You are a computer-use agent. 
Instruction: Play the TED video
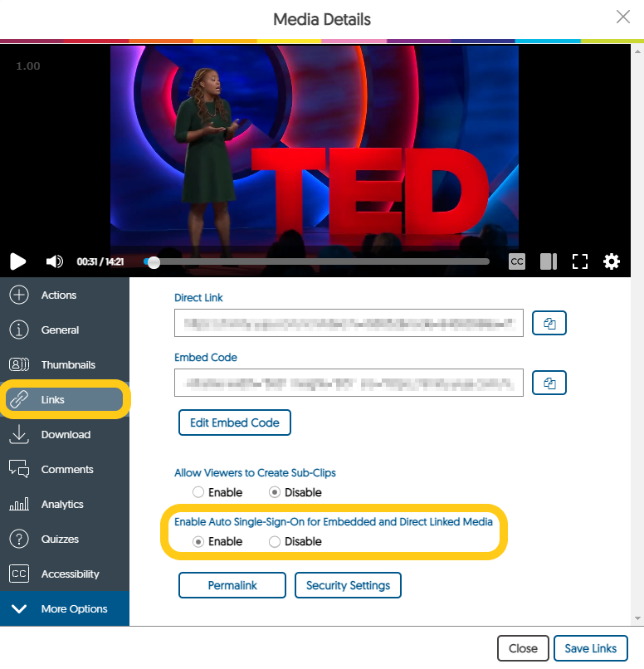point(18,261)
